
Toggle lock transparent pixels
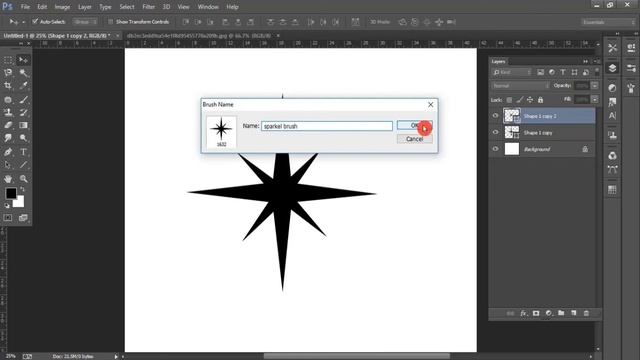click(x=509, y=100)
